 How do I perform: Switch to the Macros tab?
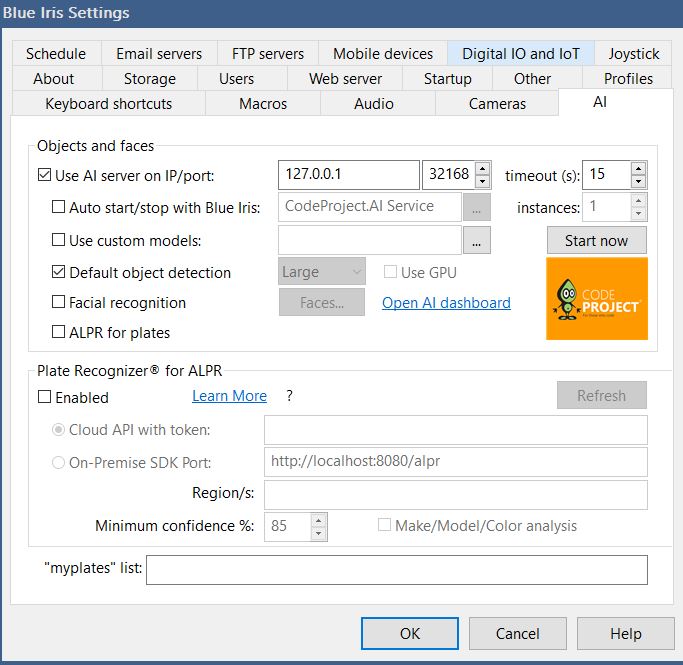coord(263,104)
